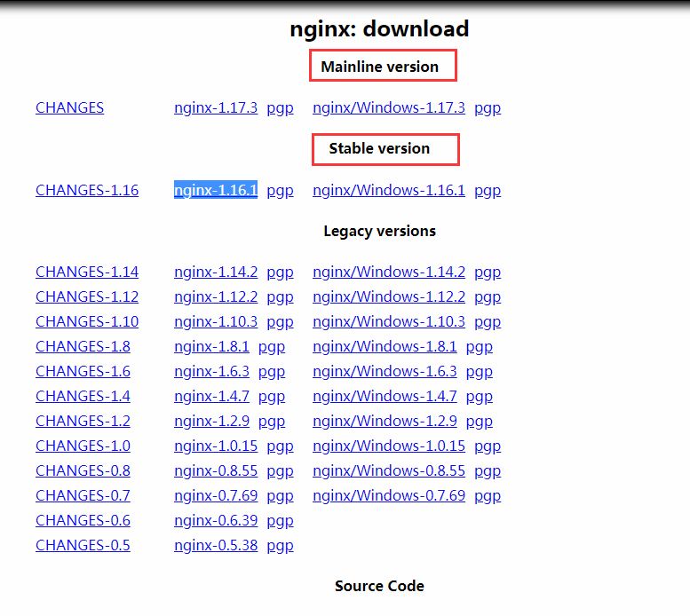690x616 pixels.
Task: Download highlighted nginx-1.16.1 stable source
Action: tap(216, 190)
